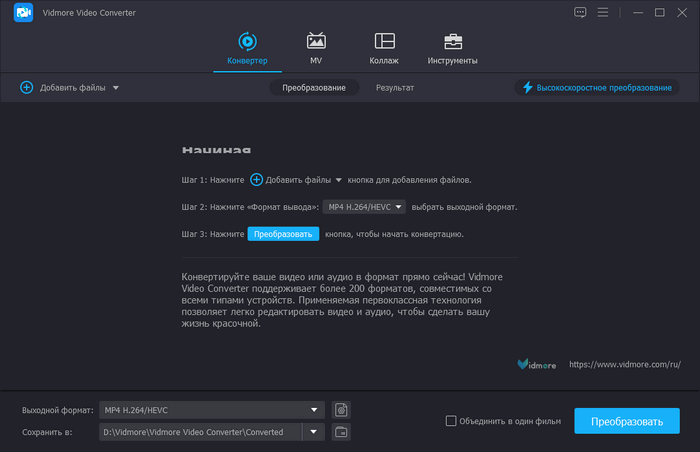Click the Выходной формат dropdown arrow
The height and width of the screenshot is (452, 700).
click(314, 410)
